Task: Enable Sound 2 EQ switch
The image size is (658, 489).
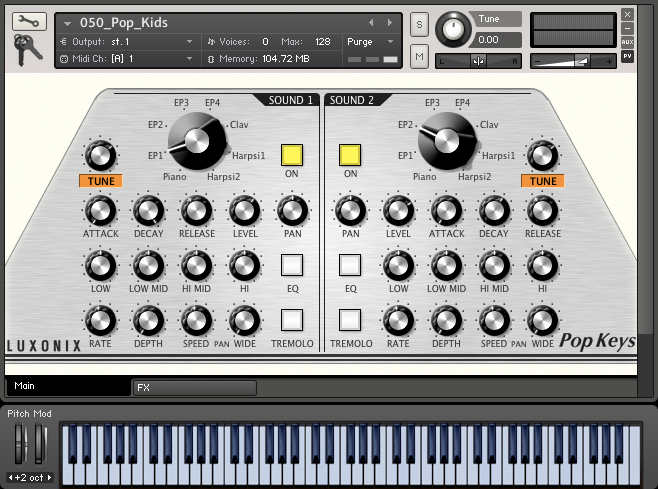Action: click(350, 265)
